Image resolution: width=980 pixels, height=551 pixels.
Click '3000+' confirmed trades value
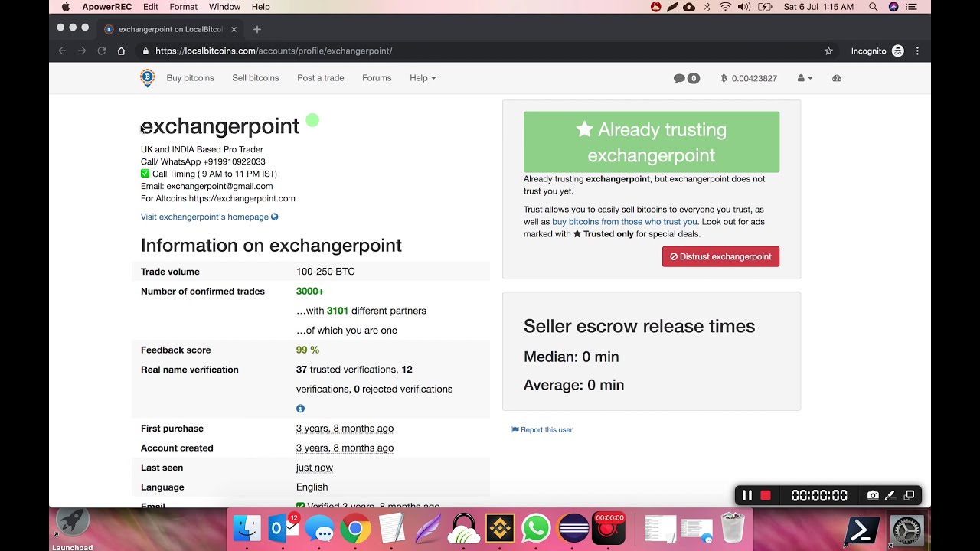click(x=310, y=292)
